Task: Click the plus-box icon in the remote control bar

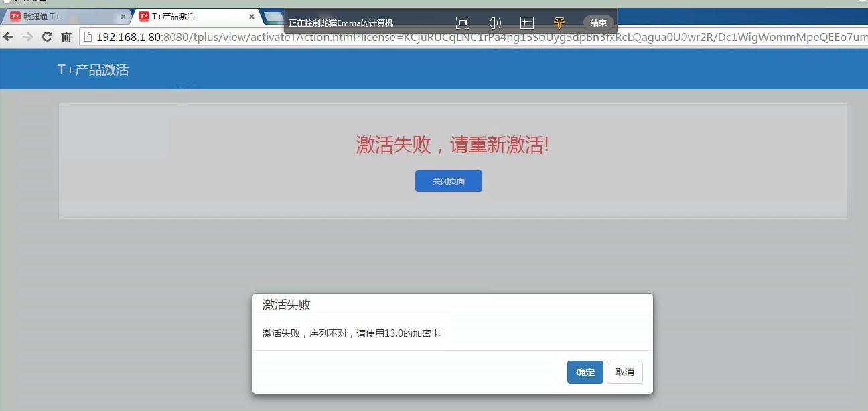Action: (527, 23)
